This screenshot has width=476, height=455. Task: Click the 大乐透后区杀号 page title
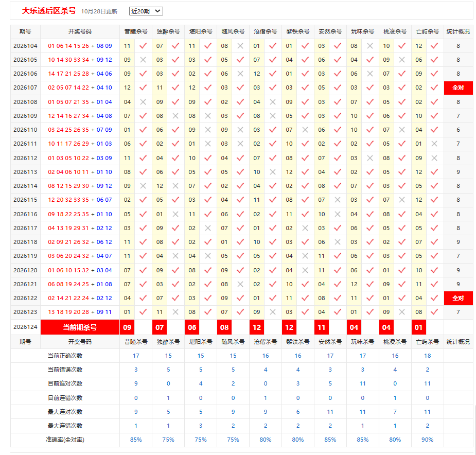[49, 11]
